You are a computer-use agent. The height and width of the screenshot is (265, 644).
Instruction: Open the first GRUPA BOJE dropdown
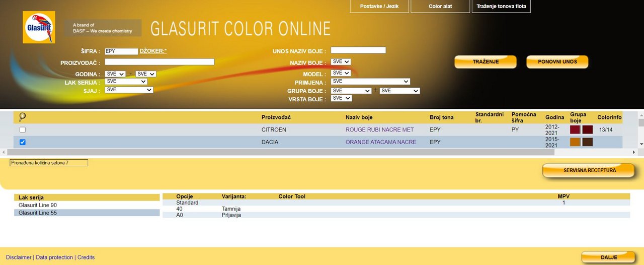(351, 91)
